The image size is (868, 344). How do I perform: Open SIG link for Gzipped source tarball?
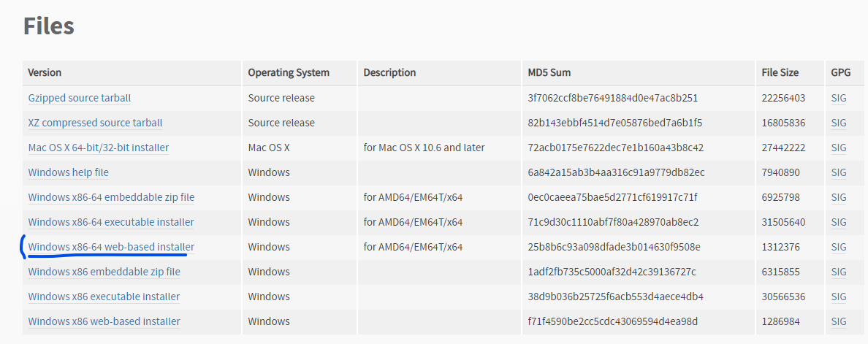(x=839, y=98)
